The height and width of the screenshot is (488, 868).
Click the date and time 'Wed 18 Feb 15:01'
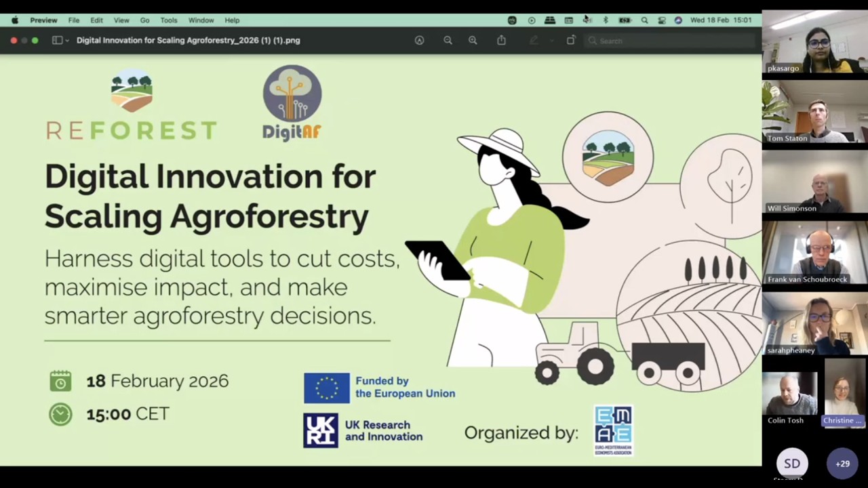tap(721, 20)
